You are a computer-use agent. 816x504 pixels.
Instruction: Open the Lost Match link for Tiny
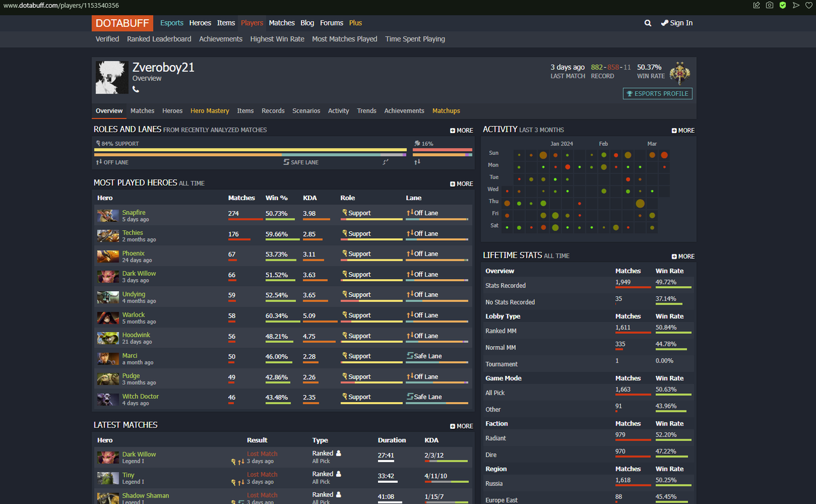point(262,475)
